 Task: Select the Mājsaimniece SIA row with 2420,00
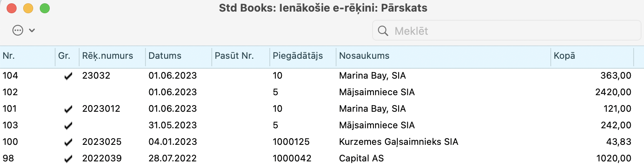point(377,92)
